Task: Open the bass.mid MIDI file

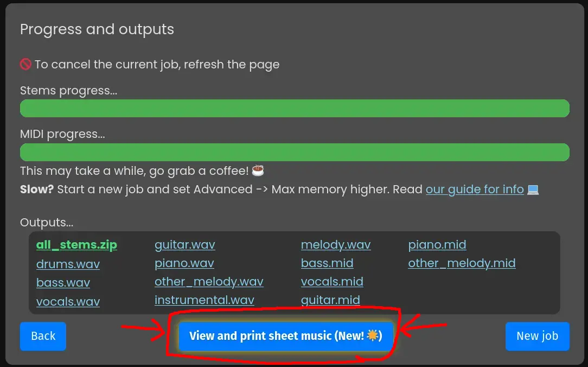Action: pos(327,264)
